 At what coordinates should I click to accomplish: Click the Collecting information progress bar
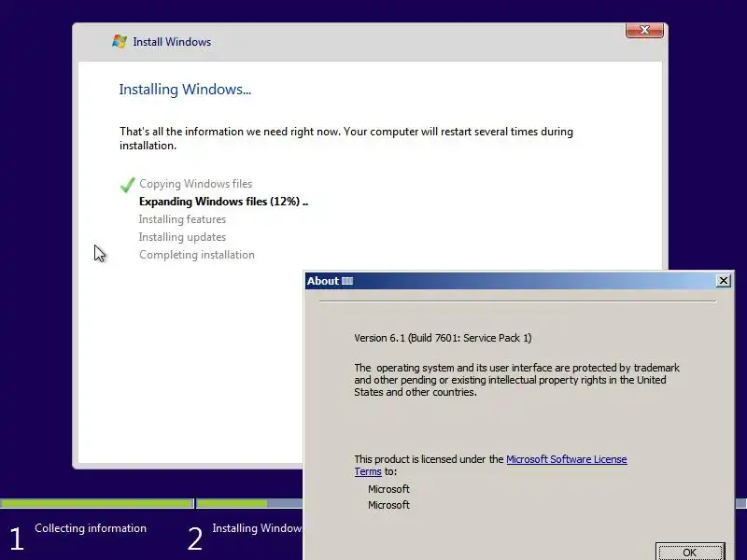[x=97, y=503]
